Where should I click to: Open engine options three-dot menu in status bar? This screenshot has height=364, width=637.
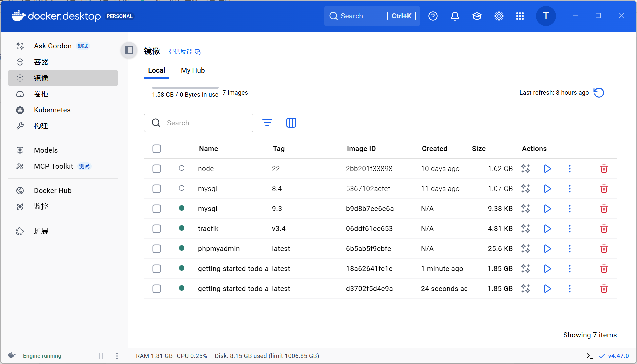point(117,356)
